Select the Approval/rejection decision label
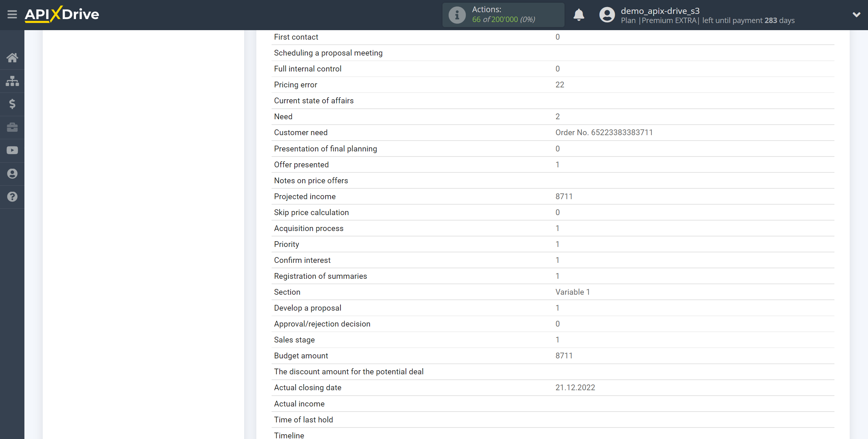 coord(322,324)
